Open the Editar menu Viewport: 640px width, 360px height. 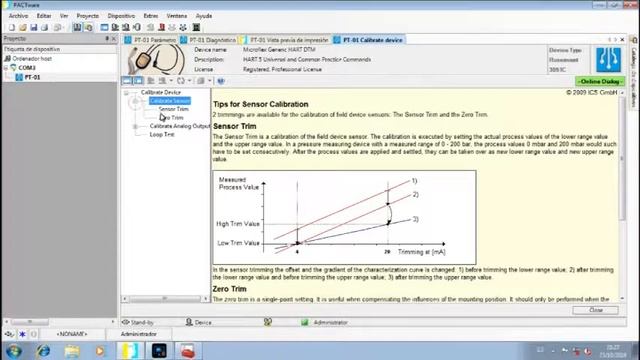(x=44, y=16)
